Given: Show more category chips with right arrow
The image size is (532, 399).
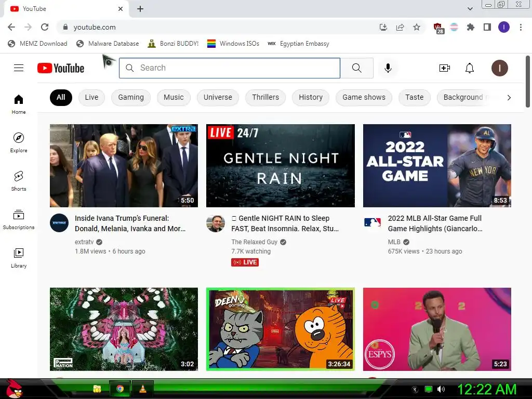Looking at the screenshot, I should pos(509,98).
